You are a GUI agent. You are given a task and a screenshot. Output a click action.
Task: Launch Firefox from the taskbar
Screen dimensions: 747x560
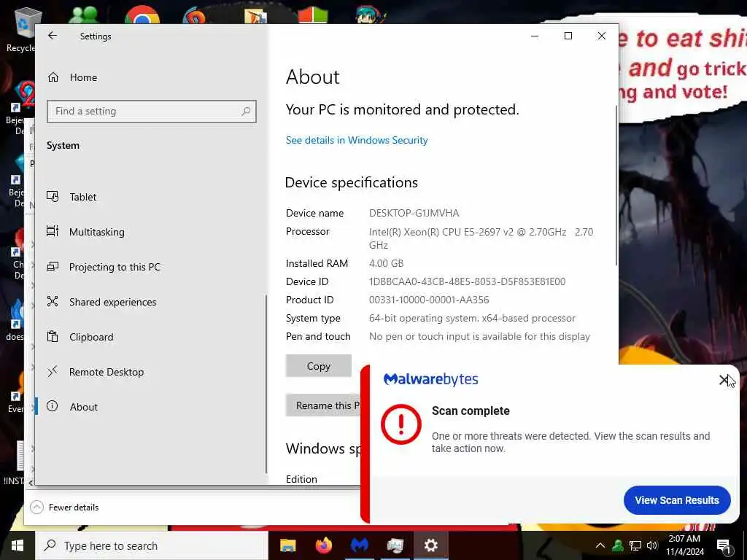coord(323,545)
